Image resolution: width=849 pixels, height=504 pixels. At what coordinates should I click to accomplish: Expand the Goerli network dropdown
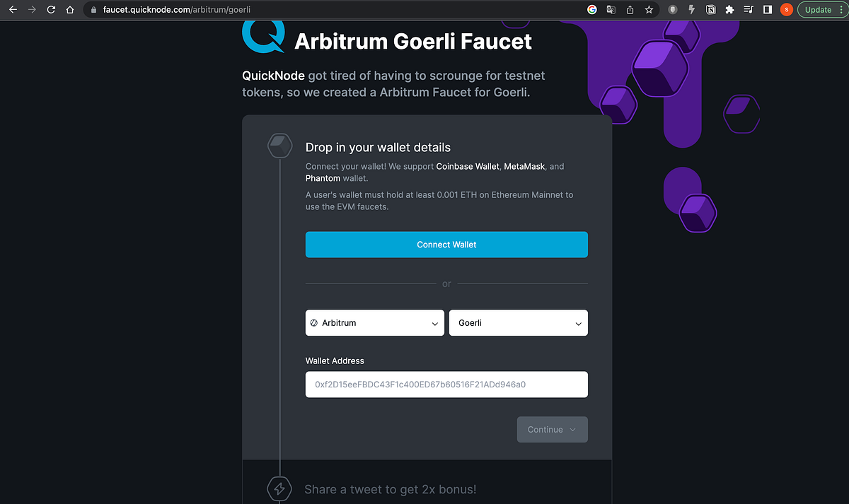[519, 323]
